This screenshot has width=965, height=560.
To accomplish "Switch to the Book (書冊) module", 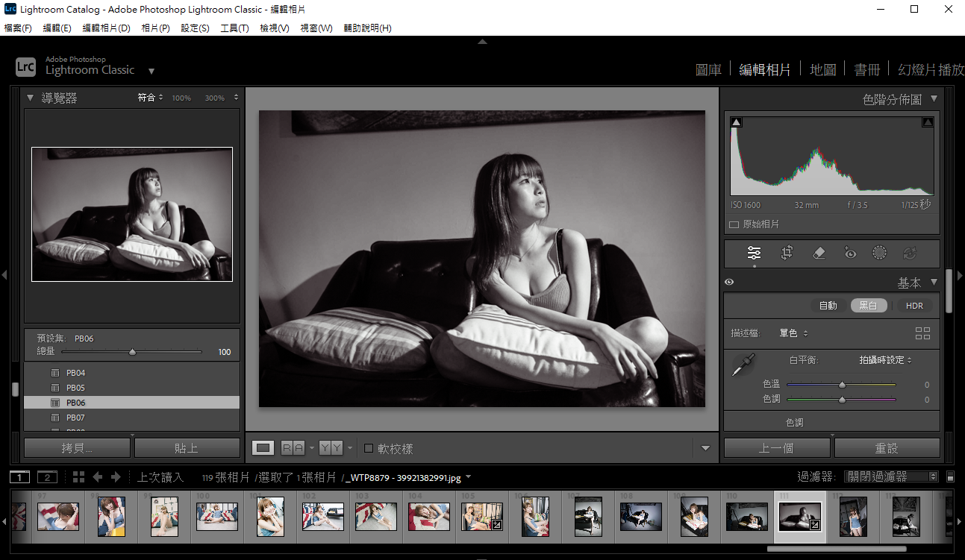I will pos(867,69).
